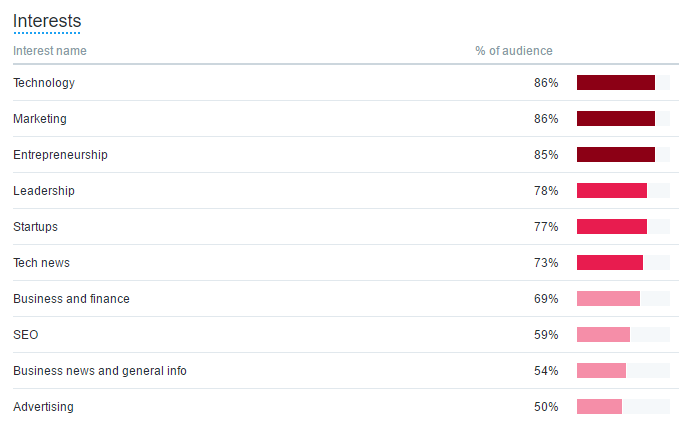Click the 85% value for Entrepreneurship
The width and height of the screenshot is (687, 442).
point(546,155)
